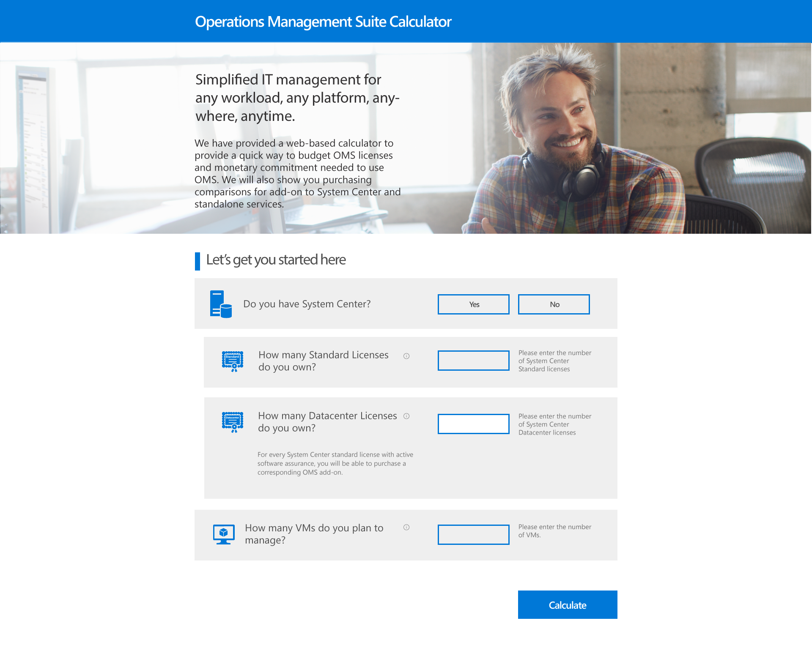Image resolution: width=812 pixels, height=648 pixels.
Task: Click 'How many Datacenter Licenses do you own?'
Action: [328, 421]
